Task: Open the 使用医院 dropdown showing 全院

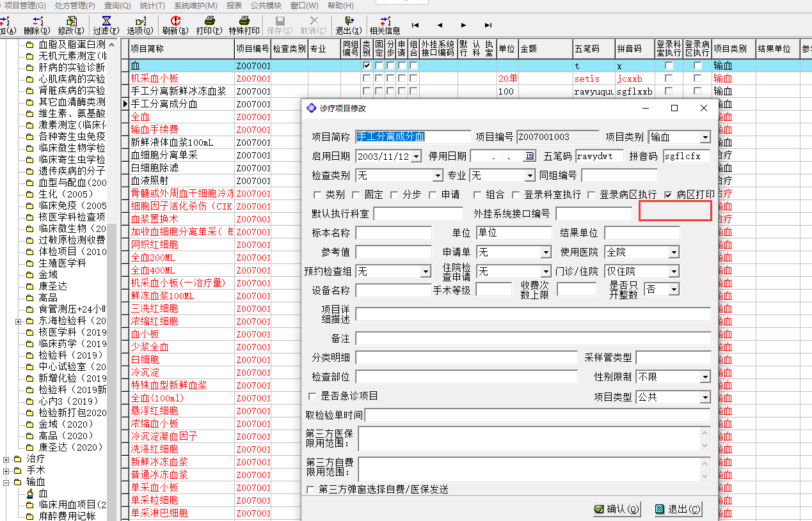Action: 673,253
